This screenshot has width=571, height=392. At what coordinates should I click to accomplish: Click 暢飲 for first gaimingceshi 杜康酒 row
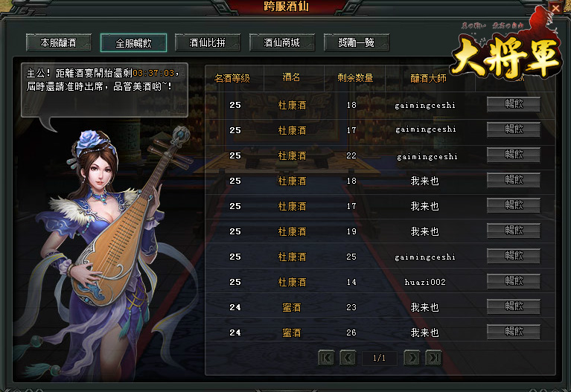514,104
